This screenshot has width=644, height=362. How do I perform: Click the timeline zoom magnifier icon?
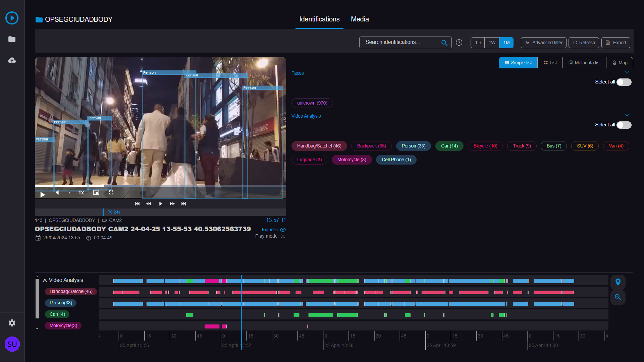618,297
